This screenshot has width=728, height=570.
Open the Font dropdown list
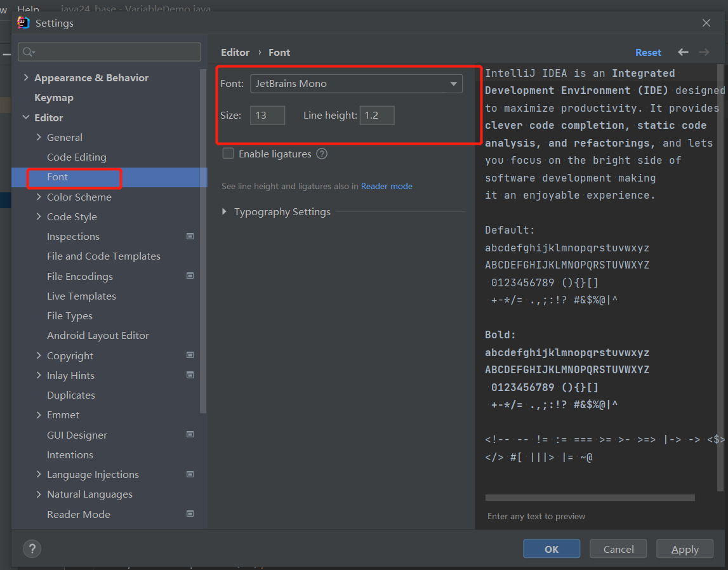(x=453, y=84)
